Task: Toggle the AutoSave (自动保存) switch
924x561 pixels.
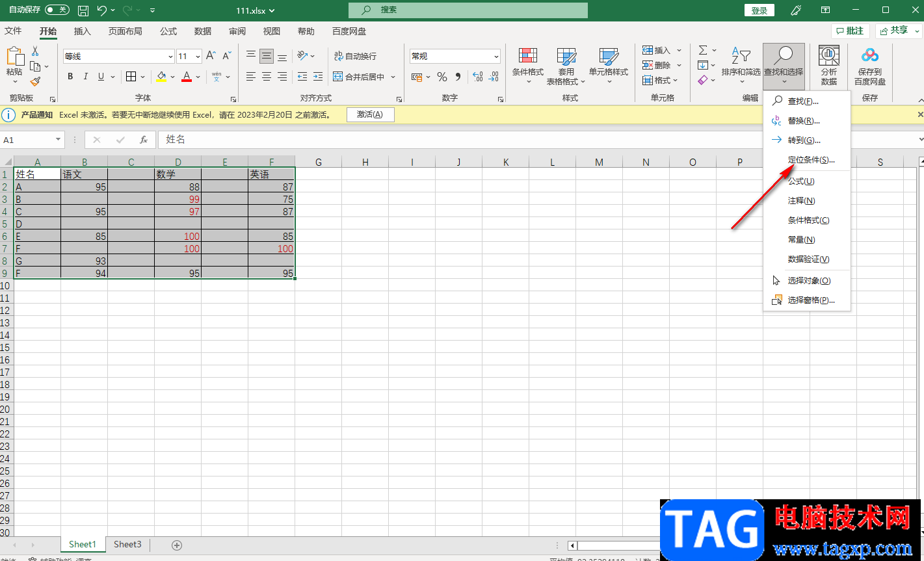Action: [x=57, y=10]
